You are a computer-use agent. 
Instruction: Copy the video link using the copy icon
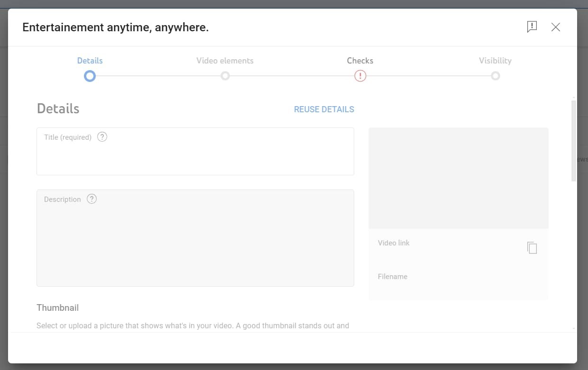532,248
